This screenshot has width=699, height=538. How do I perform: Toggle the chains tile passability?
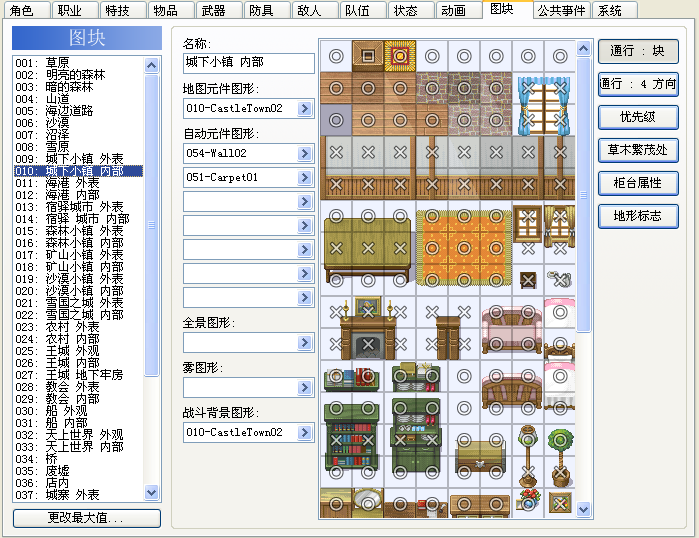(560, 280)
